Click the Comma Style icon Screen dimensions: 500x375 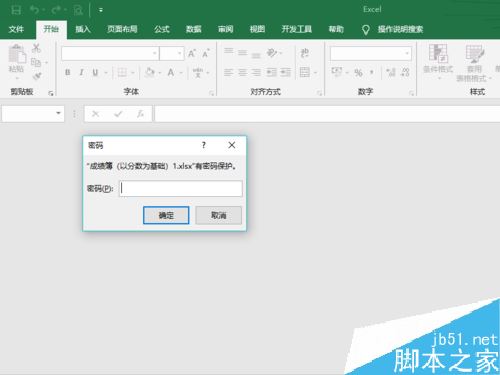[371, 72]
